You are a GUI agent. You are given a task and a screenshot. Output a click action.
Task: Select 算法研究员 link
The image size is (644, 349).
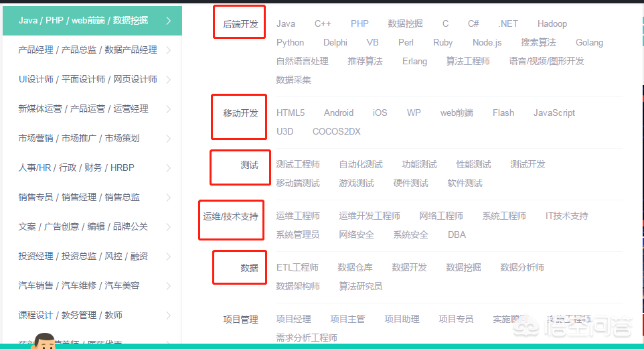click(361, 286)
